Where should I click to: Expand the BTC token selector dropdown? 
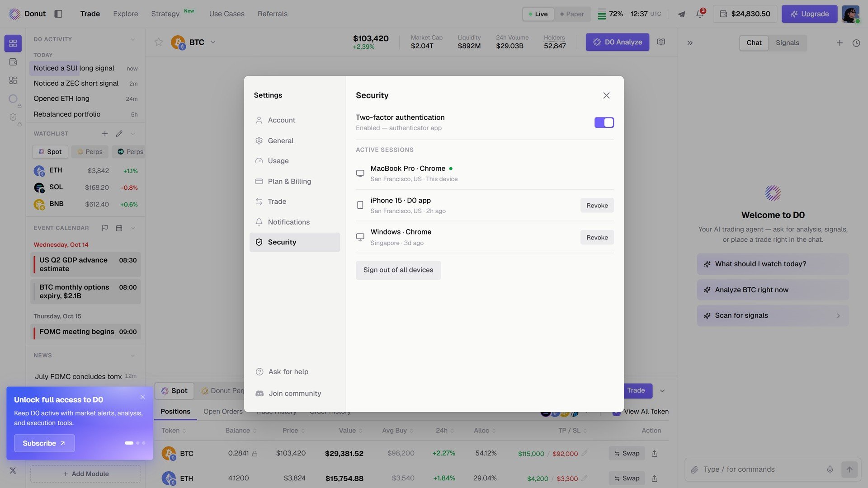pos(213,42)
